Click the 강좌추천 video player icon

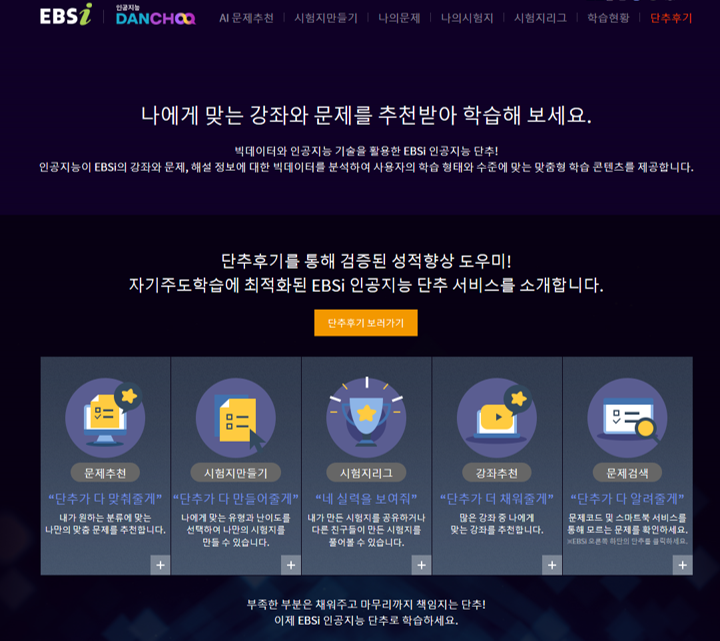(497, 417)
